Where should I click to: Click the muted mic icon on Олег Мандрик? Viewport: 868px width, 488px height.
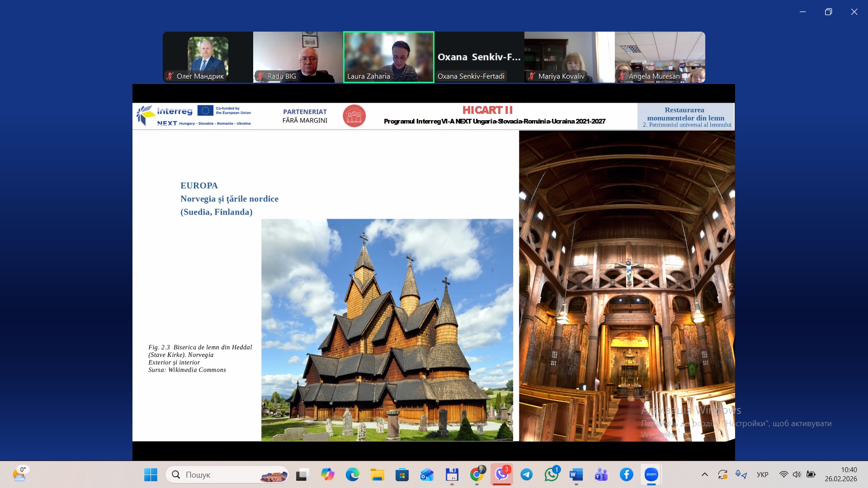tap(170, 76)
